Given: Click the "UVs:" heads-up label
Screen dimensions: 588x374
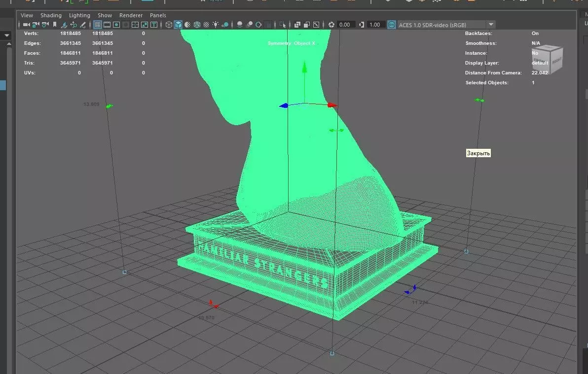Looking at the screenshot, I should click(x=30, y=73).
